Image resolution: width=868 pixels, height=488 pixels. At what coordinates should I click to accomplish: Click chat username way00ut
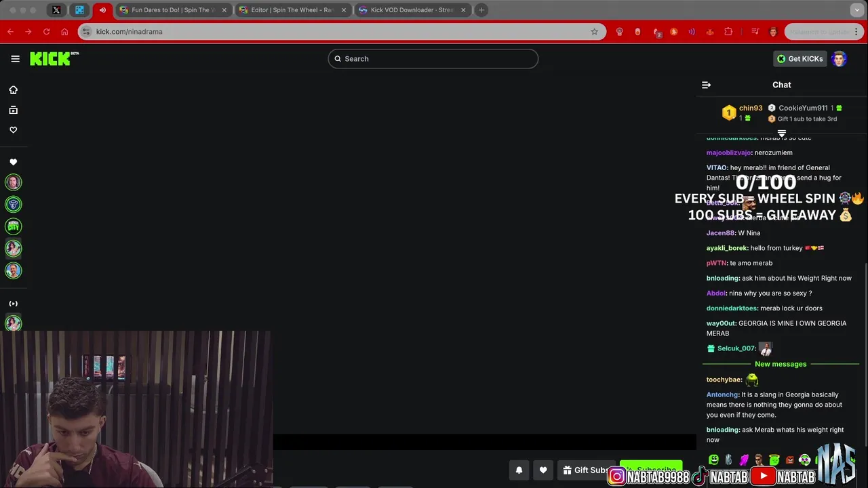point(722,323)
